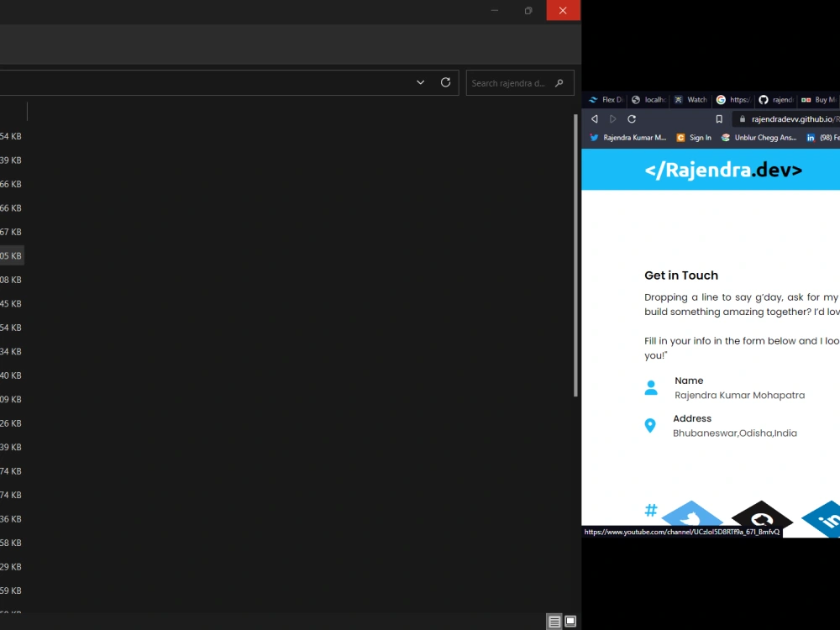Bookmark the page using the flag icon
Screen dimensions: 840x630
pyautogui.click(x=719, y=118)
